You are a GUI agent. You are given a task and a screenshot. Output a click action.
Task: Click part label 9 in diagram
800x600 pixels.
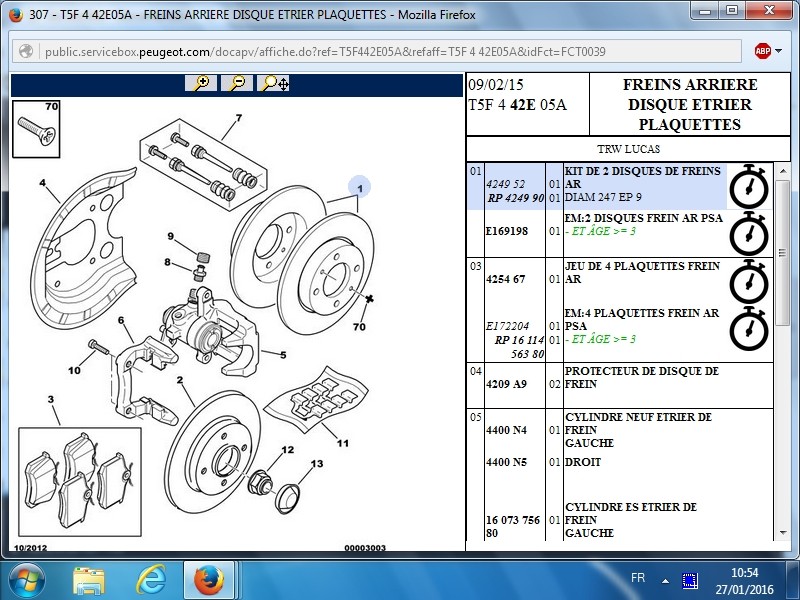tap(170, 236)
